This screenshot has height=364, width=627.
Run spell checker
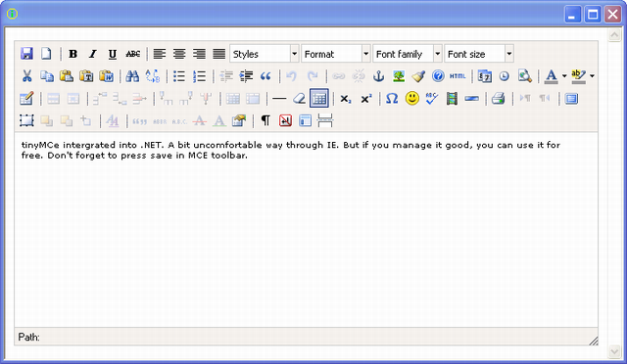(x=432, y=98)
